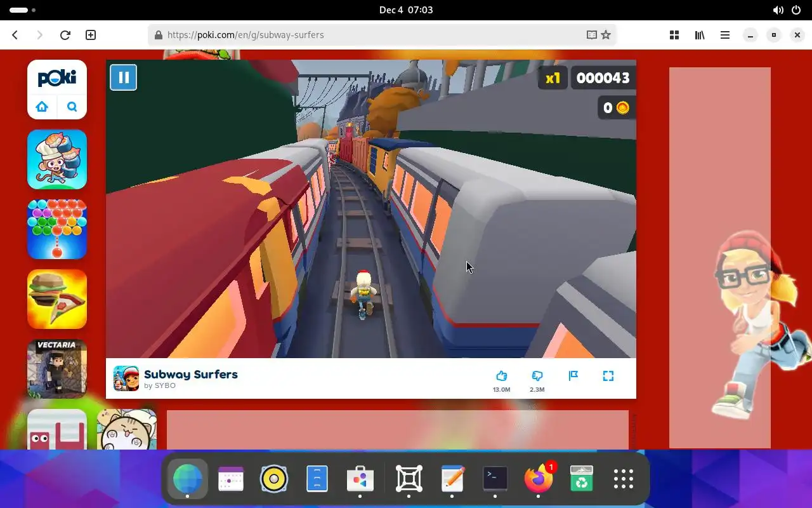The height and width of the screenshot is (508, 812).
Task: Open the terminal in dock
Action: tap(495, 479)
